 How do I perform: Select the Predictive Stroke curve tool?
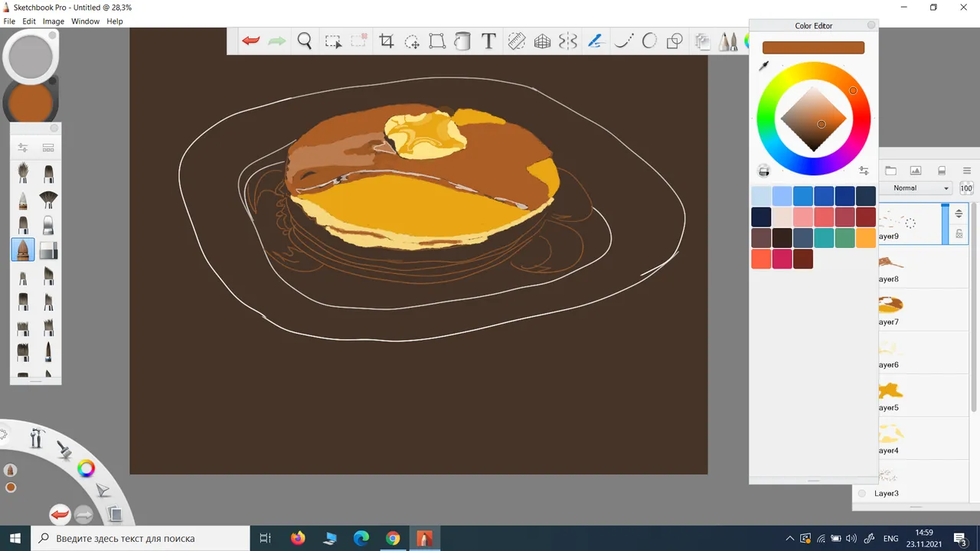click(623, 41)
